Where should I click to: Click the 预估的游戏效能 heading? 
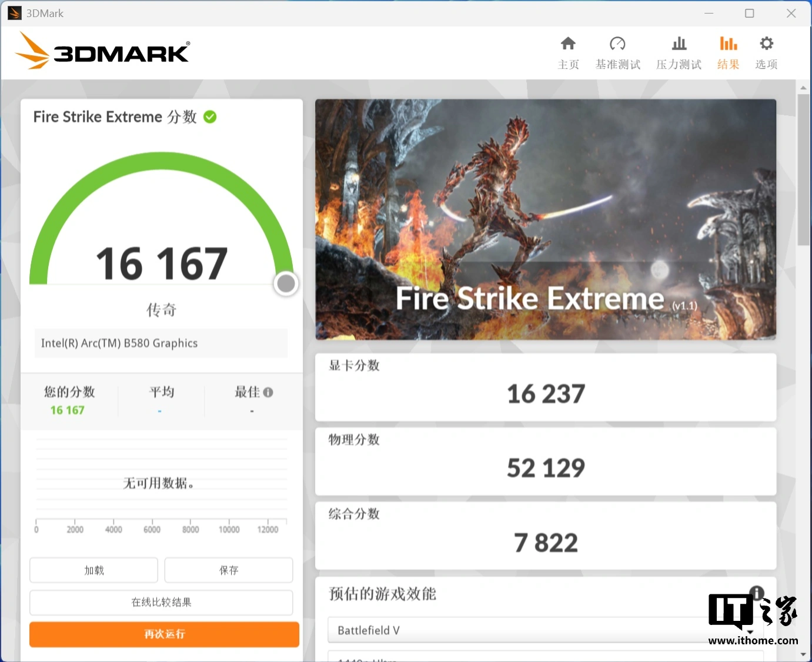click(382, 594)
